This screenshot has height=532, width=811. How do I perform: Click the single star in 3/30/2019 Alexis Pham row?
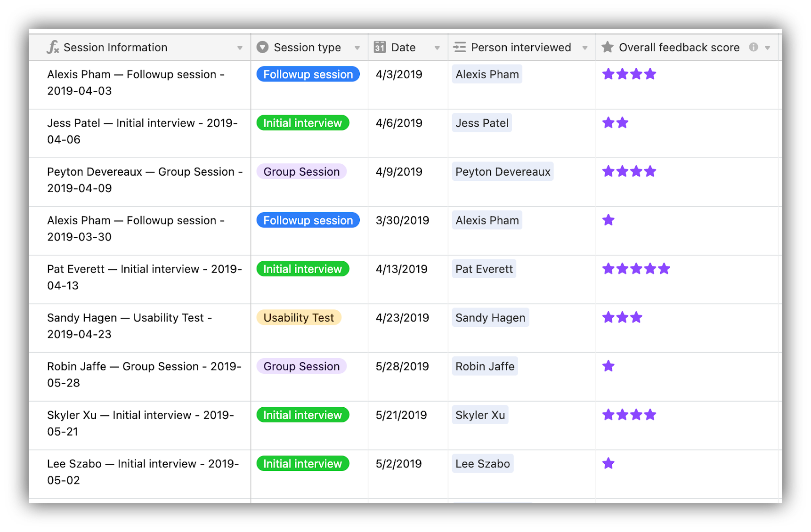(x=608, y=220)
